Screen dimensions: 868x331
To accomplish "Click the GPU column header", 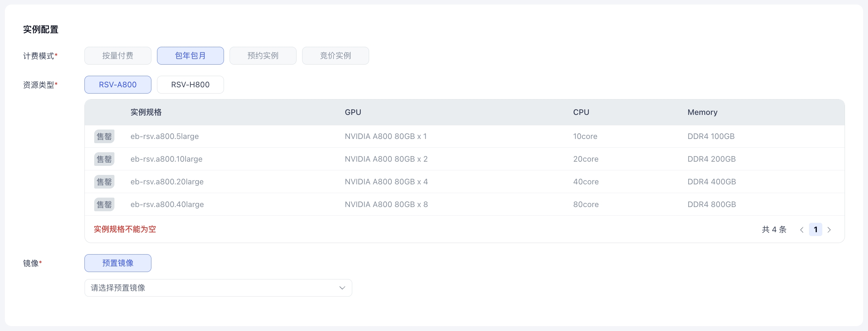I will [353, 112].
